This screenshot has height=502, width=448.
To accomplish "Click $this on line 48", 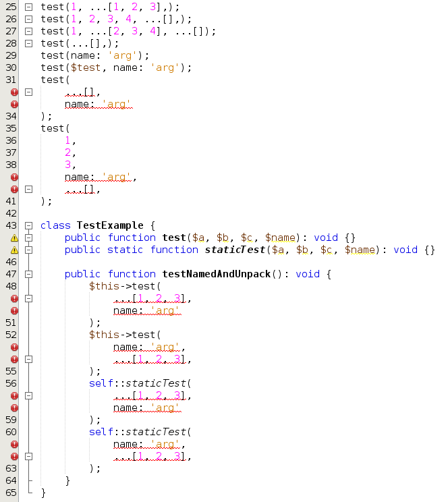I will [x=104, y=286].
